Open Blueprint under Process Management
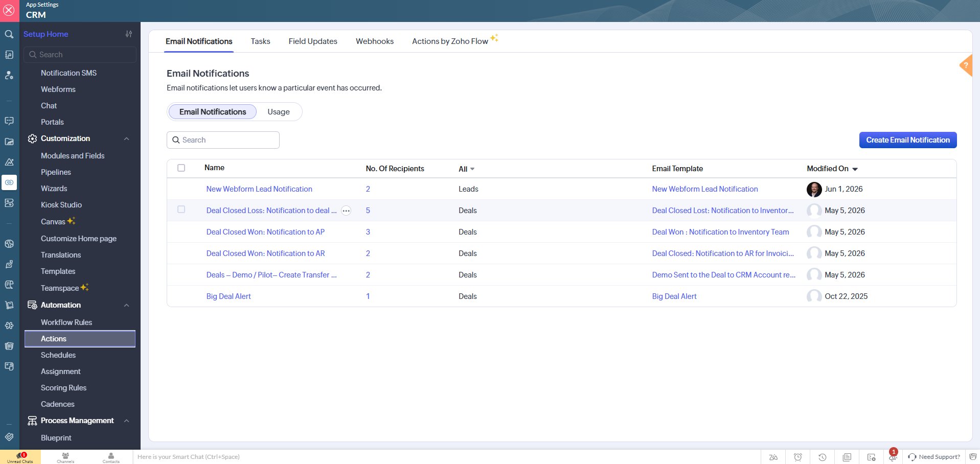 (x=56, y=438)
